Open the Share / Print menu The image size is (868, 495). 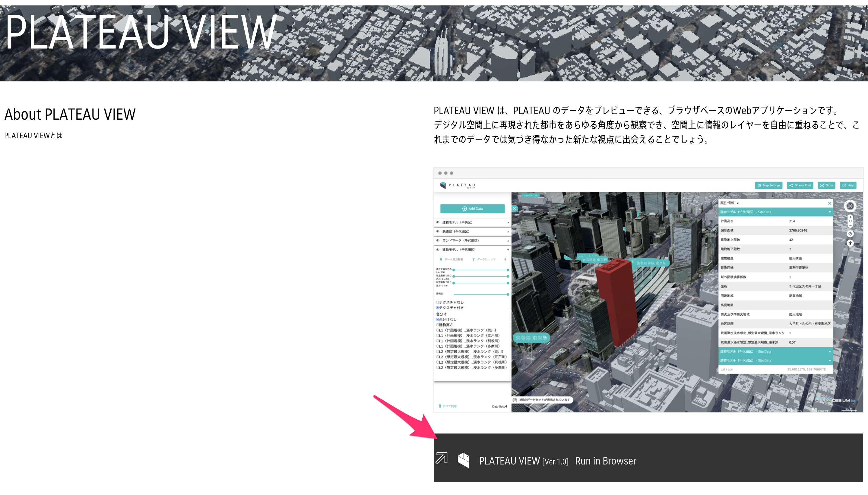pyautogui.click(x=800, y=185)
